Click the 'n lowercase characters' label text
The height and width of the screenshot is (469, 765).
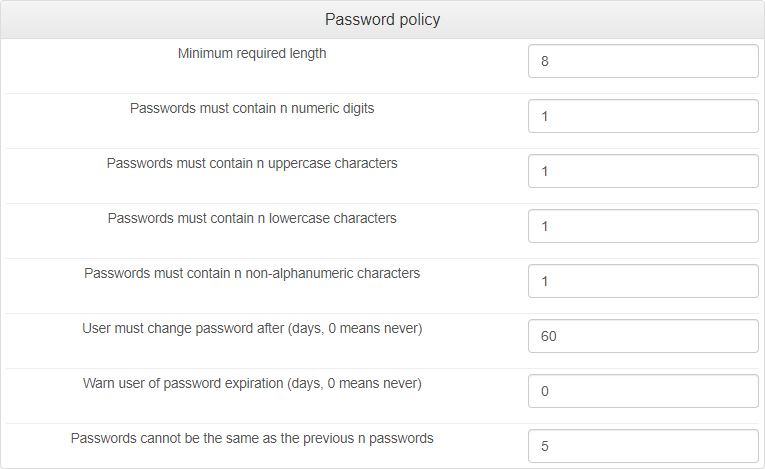coord(252,218)
